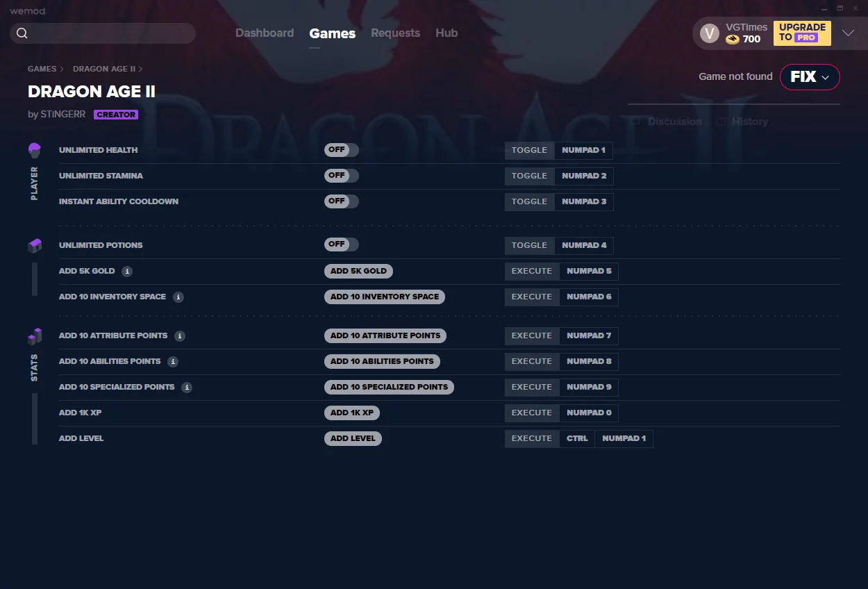Open info icon for Add 10 Abilities Points

173,362
